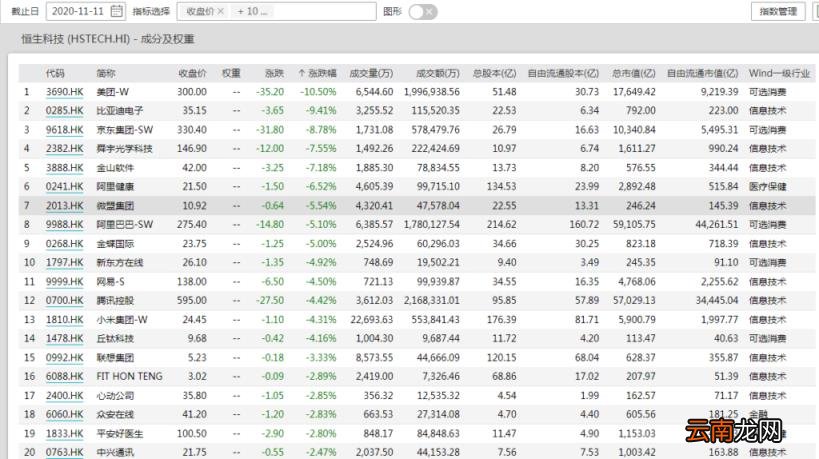Click the 22,693.63 volume cell

(x=371, y=320)
